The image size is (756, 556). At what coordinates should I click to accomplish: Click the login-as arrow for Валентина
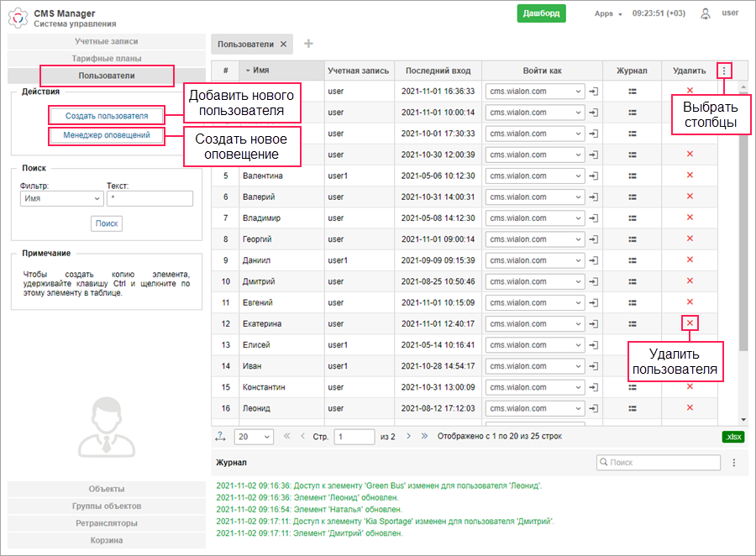[593, 176]
